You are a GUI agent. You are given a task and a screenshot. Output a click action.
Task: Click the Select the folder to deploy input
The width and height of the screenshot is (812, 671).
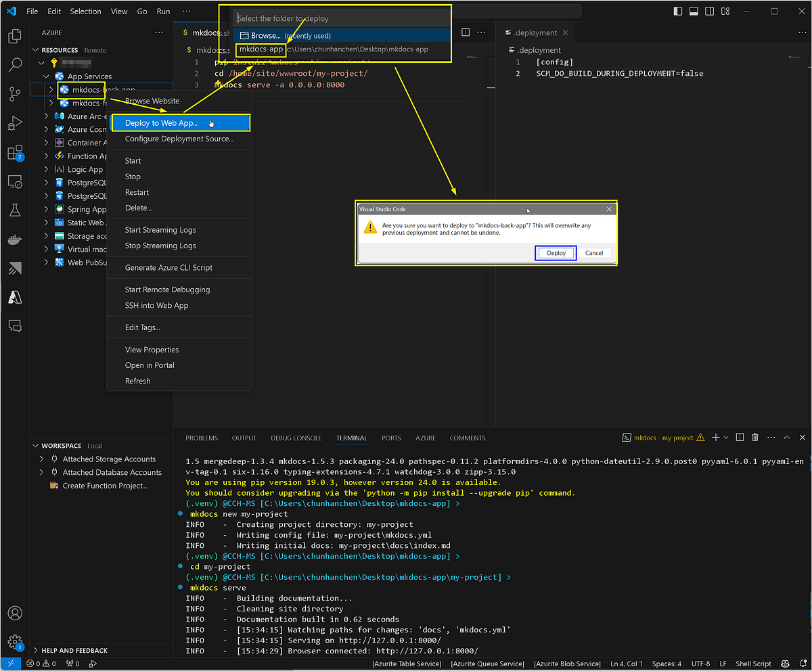point(338,19)
